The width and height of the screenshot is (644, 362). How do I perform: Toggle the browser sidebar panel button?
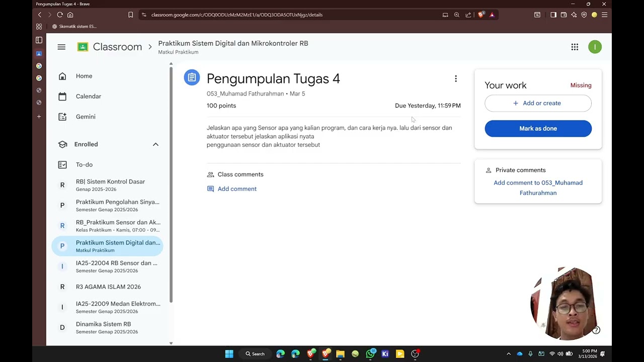553,15
